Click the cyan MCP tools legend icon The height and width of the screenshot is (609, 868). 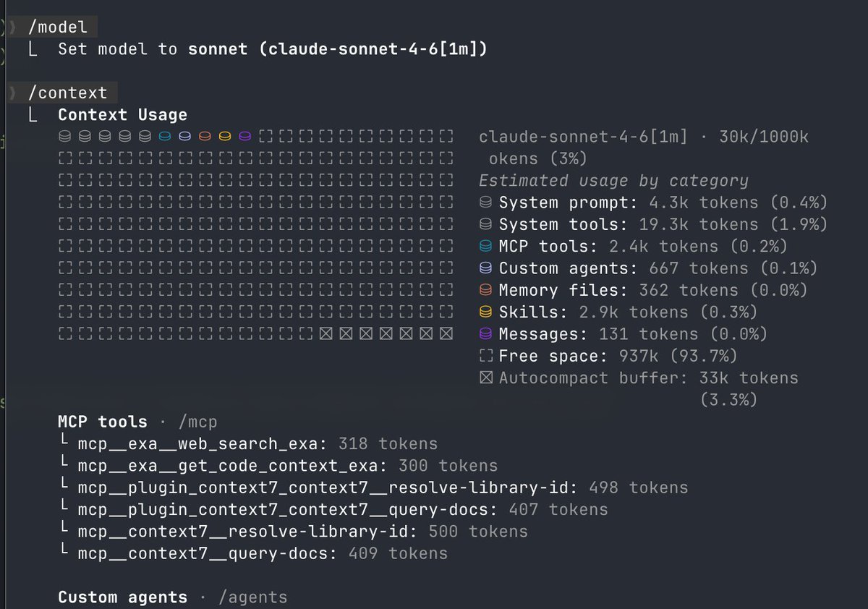pyautogui.click(x=485, y=247)
